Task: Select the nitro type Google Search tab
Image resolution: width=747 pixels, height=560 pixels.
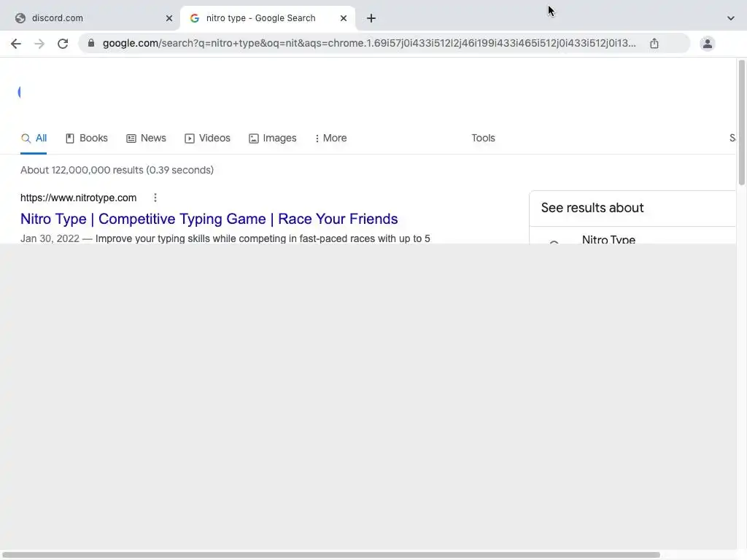Action: [268, 18]
